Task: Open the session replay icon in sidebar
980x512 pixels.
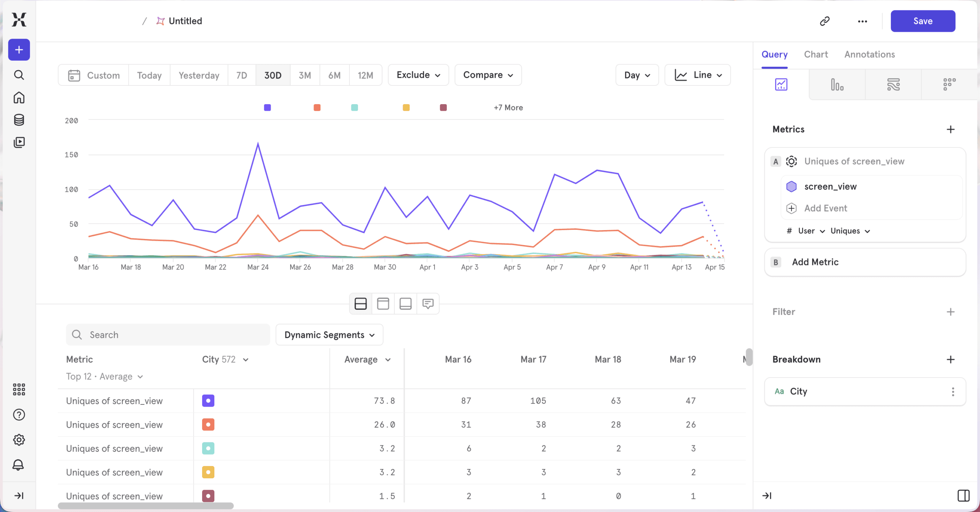Action: coord(19,142)
